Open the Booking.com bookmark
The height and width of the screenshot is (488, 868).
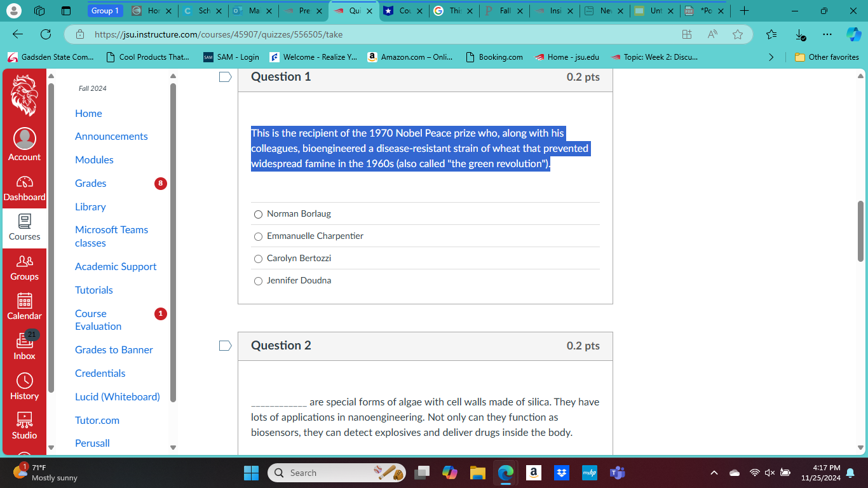494,57
